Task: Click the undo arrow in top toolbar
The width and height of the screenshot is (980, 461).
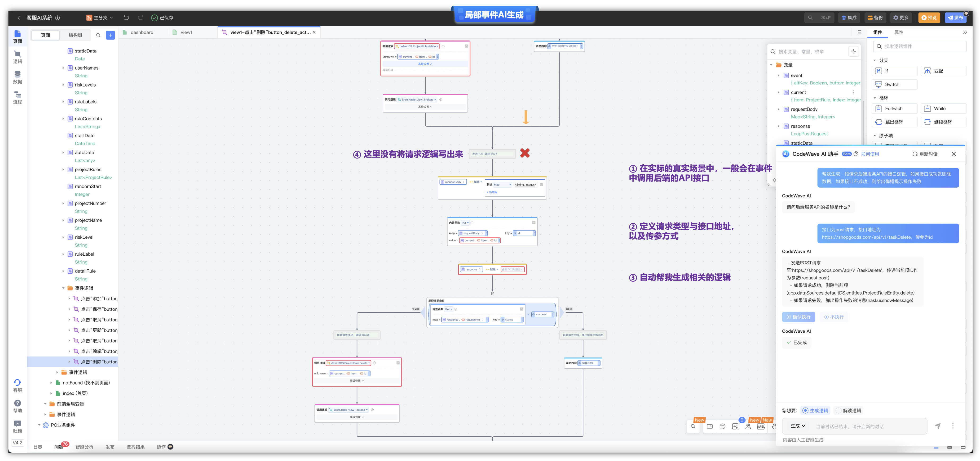Action: [126, 17]
